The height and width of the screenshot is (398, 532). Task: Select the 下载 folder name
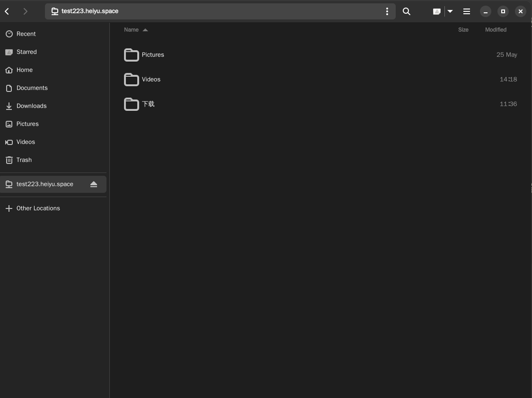(148, 104)
